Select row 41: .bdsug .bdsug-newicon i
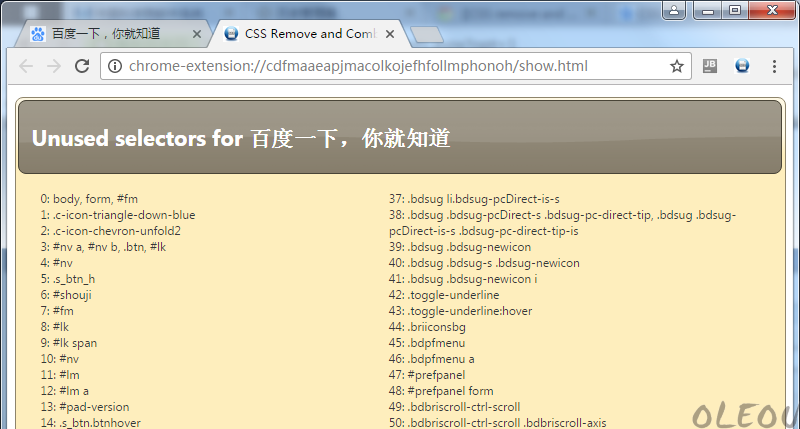Image resolution: width=800 pixels, height=429 pixels. [463, 279]
